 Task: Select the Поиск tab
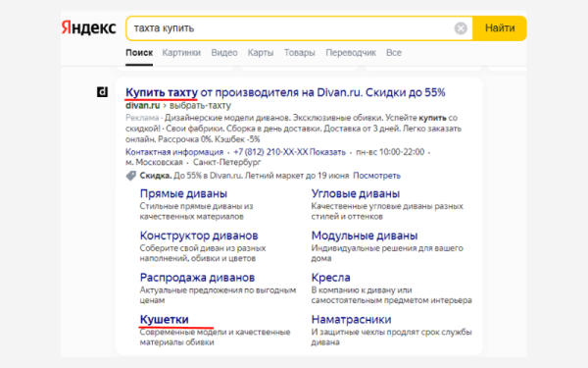(x=139, y=53)
